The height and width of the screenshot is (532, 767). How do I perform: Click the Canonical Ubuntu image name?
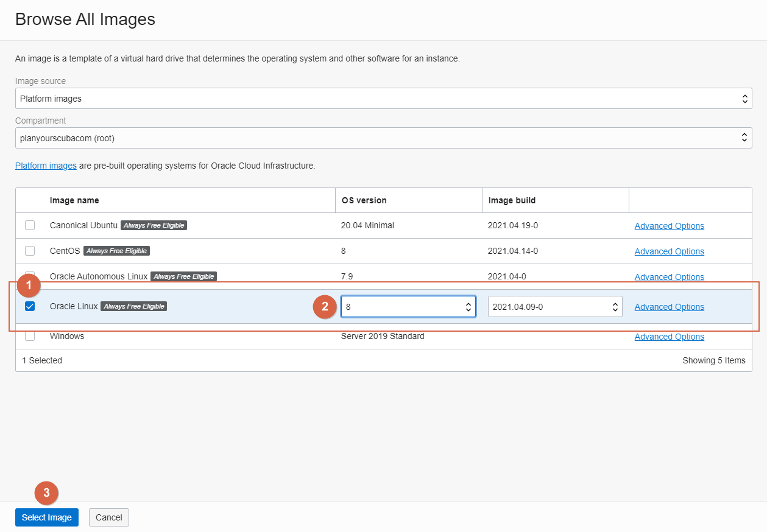coord(83,225)
